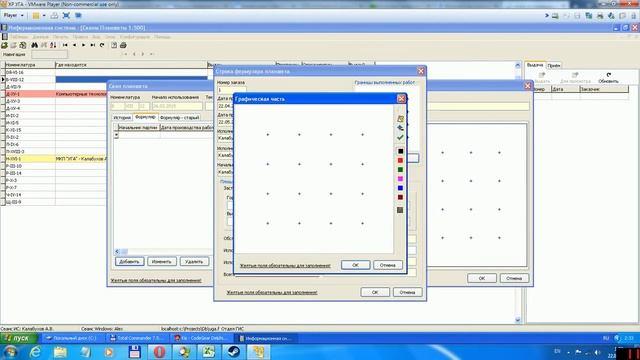The width and height of the screenshot is (640, 360).
Task: Click the main table vertical scrollbar down arrow
Action: pyautogui.click(x=518, y=320)
